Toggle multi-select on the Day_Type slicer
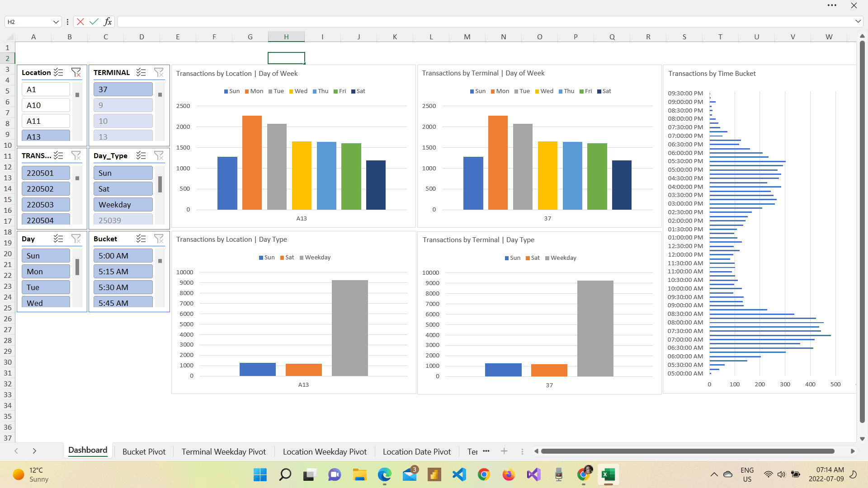This screenshot has height=488, width=868. (141, 155)
